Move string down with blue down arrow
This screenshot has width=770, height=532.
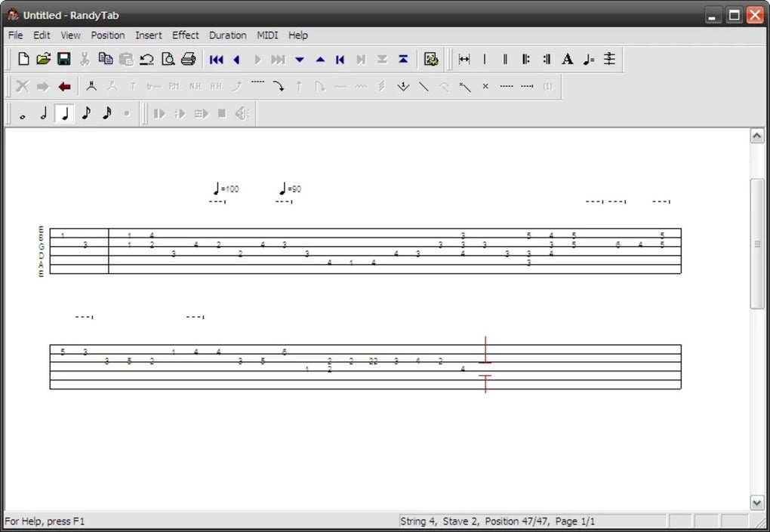300,59
